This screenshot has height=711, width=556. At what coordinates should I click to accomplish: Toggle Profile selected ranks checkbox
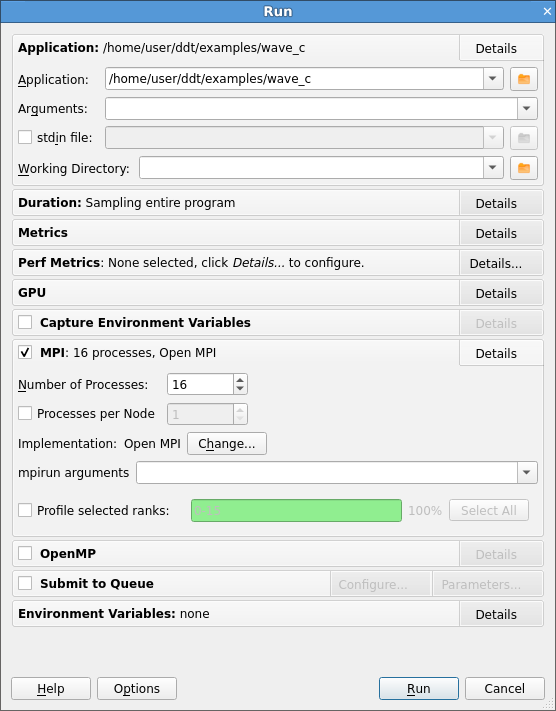tap(25, 511)
